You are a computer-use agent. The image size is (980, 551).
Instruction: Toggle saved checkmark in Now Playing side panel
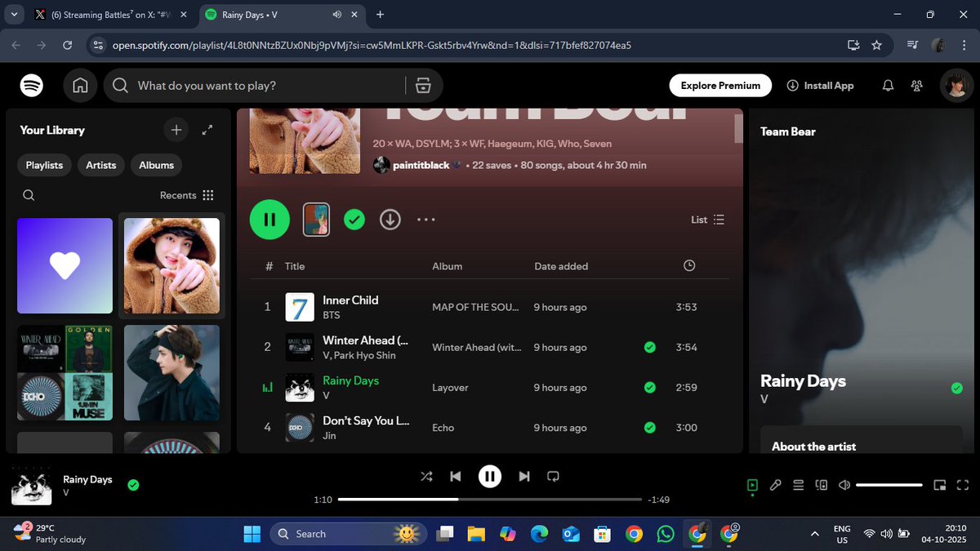957,388
